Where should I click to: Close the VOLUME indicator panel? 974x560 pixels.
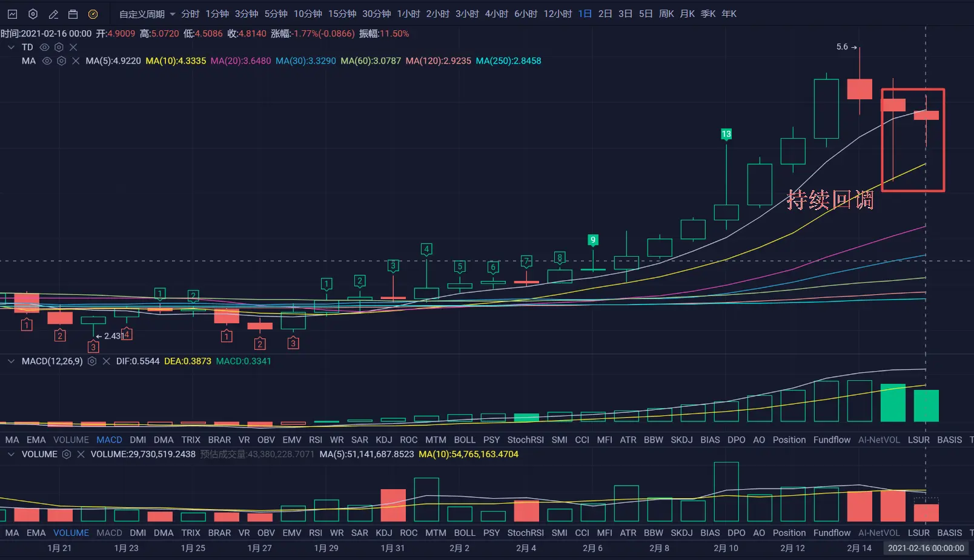point(81,454)
